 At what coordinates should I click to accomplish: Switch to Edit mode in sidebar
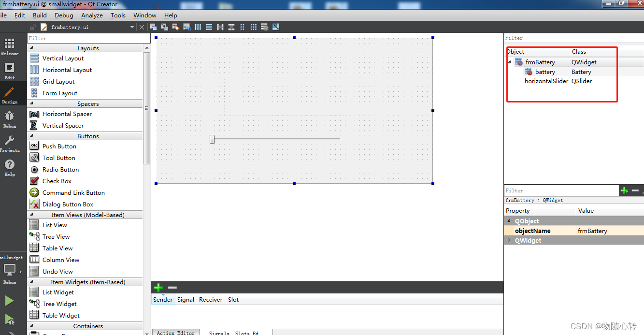coord(10,71)
